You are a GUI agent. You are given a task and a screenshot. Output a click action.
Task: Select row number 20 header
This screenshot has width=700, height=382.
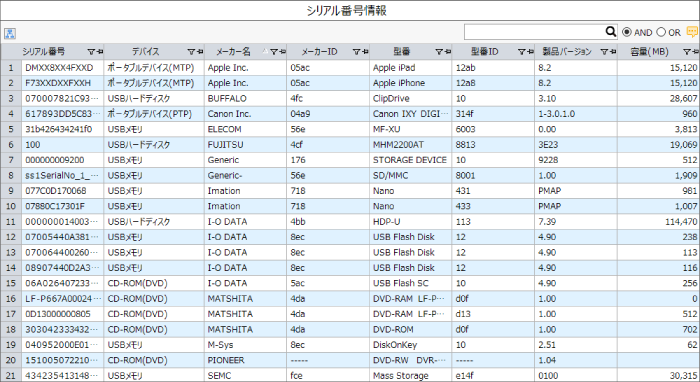click(11, 360)
